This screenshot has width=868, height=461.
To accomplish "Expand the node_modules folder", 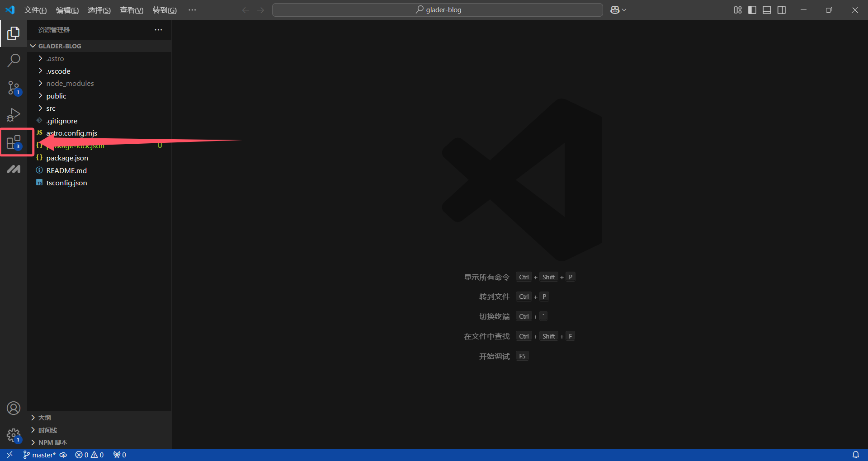I will pyautogui.click(x=70, y=84).
